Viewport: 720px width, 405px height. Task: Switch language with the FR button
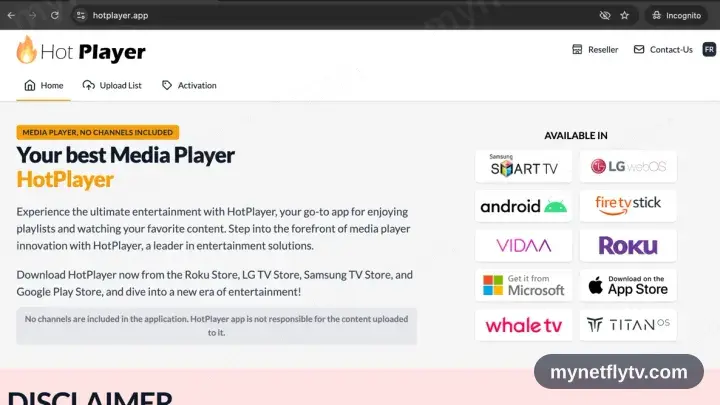tap(709, 50)
